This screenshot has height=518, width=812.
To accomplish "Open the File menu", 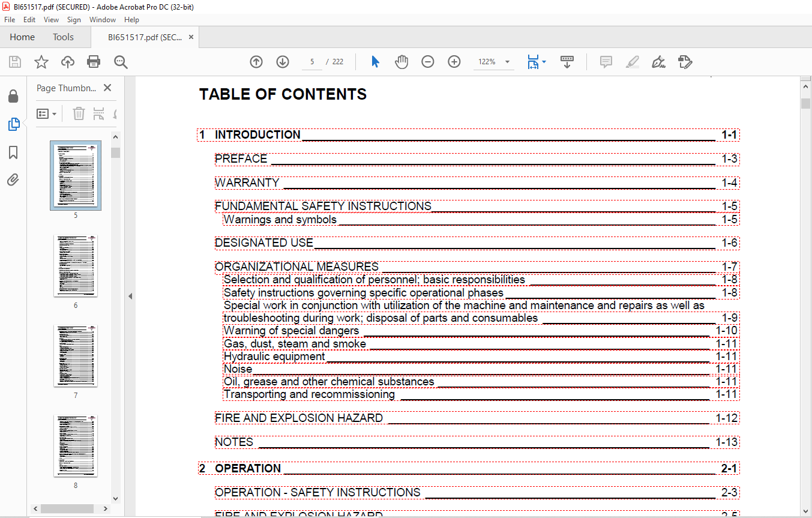I will click(x=10, y=20).
